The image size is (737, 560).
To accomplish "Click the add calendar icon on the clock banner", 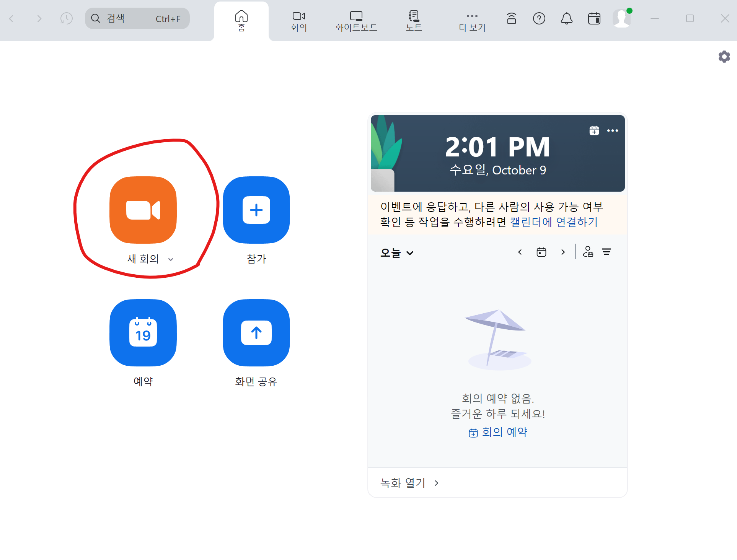I will 594,130.
